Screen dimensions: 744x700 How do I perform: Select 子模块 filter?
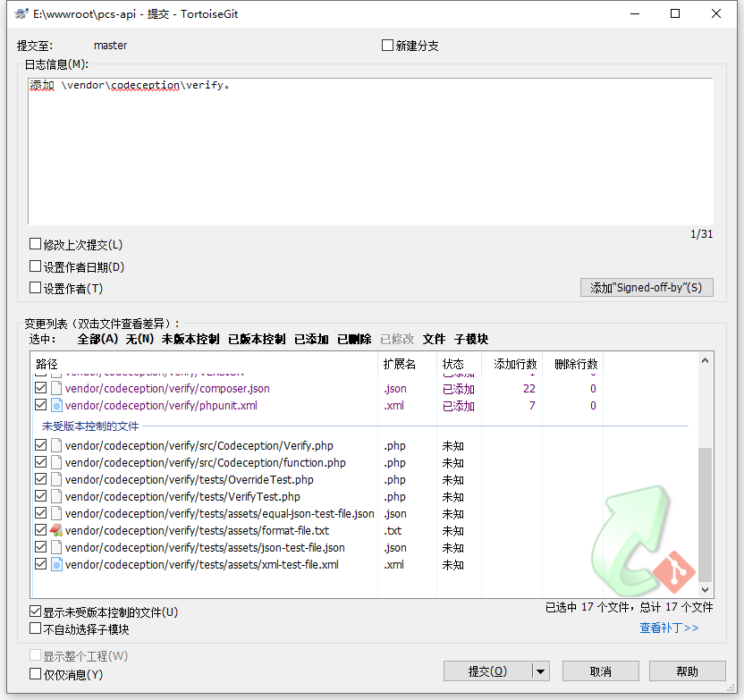pos(471,339)
